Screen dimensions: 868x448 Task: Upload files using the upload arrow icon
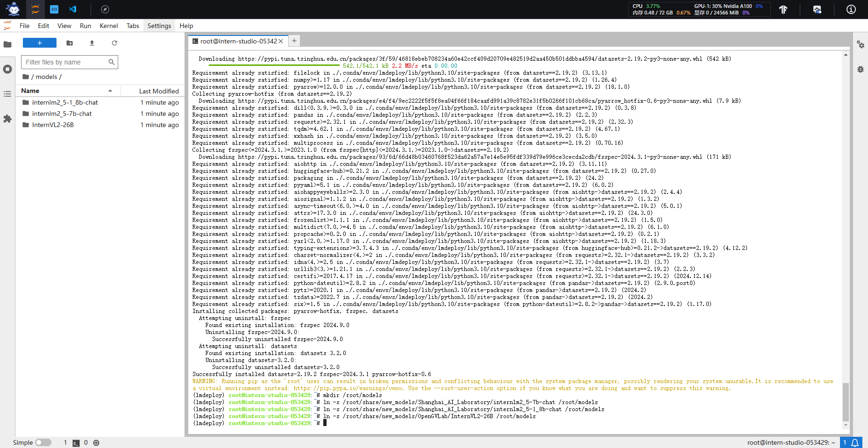[x=92, y=43]
